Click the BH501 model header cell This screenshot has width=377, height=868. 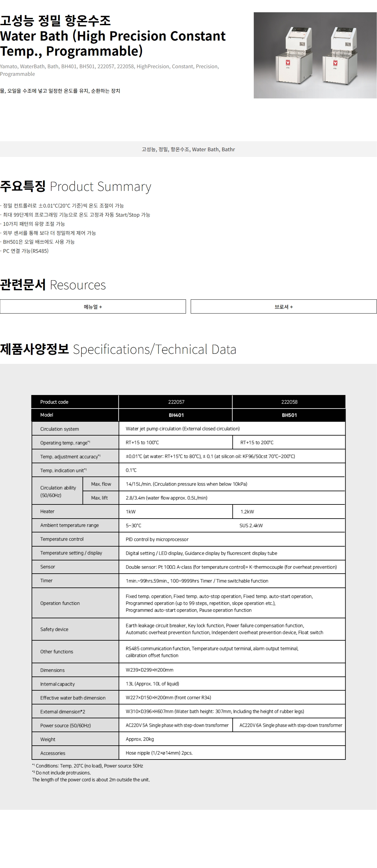point(289,415)
